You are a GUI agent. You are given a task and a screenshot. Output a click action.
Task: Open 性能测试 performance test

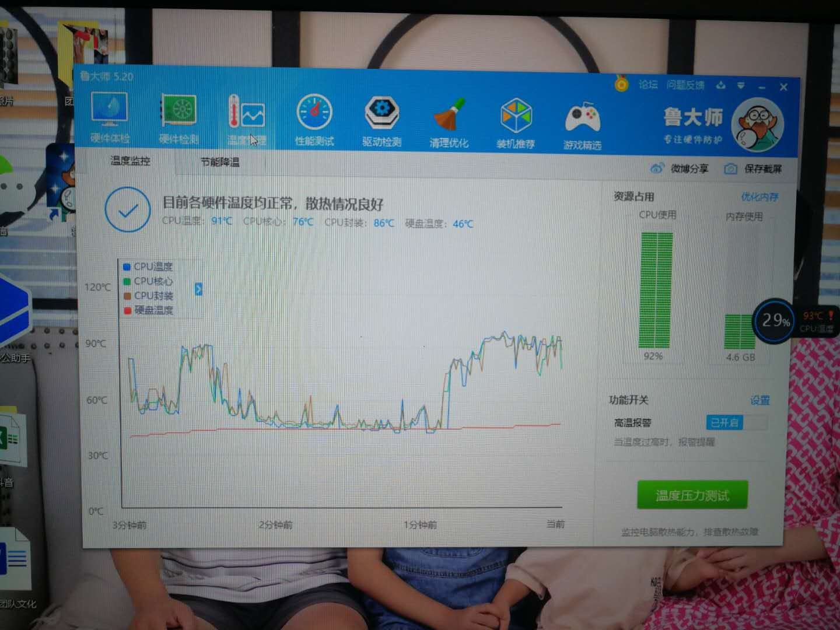(314, 120)
